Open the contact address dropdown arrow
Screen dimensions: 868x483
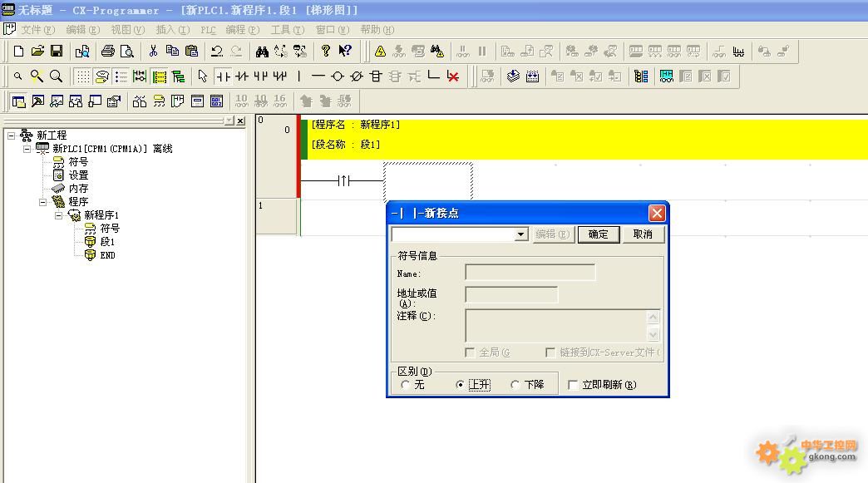(520, 234)
